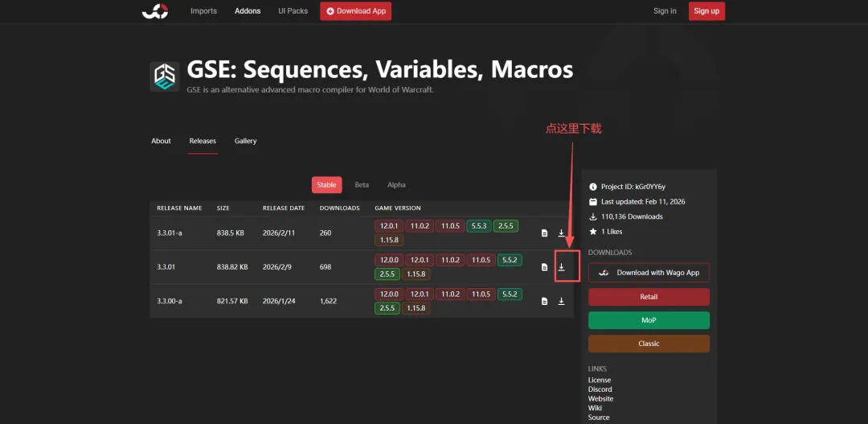Click the 821.57 KB size cell
This screenshot has width=868, height=424.
tap(232, 301)
